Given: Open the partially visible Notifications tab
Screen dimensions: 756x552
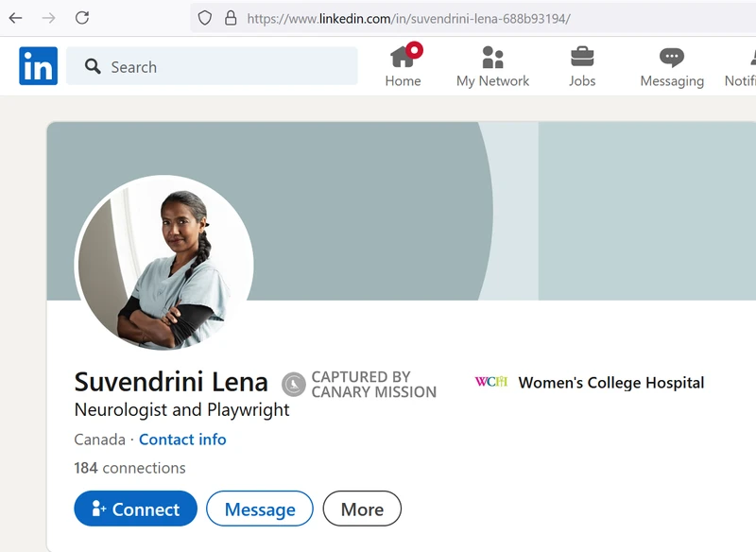Looking at the screenshot, I should click(741, 66).
